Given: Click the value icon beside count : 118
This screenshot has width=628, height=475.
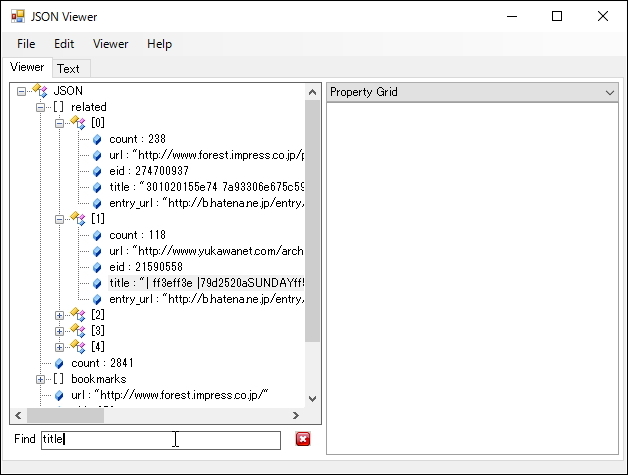Looking at the screenshot, I should (x=97, y=235).
